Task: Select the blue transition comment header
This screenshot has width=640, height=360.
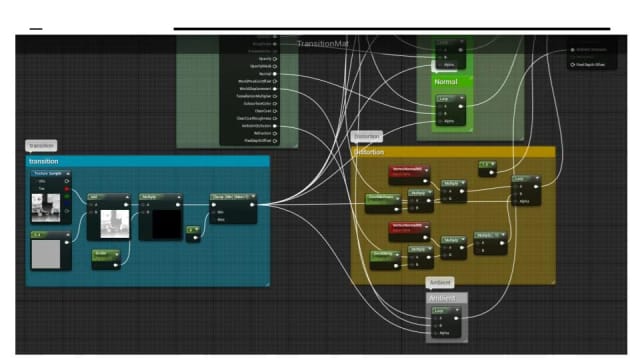Action: pos(148,161)
